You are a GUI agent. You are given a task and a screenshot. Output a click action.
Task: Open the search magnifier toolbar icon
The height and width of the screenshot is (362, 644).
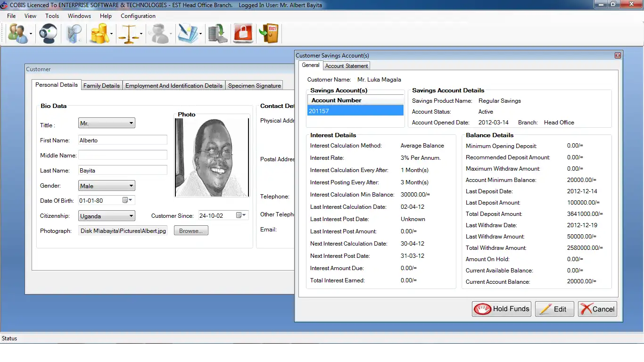point(74,33)
